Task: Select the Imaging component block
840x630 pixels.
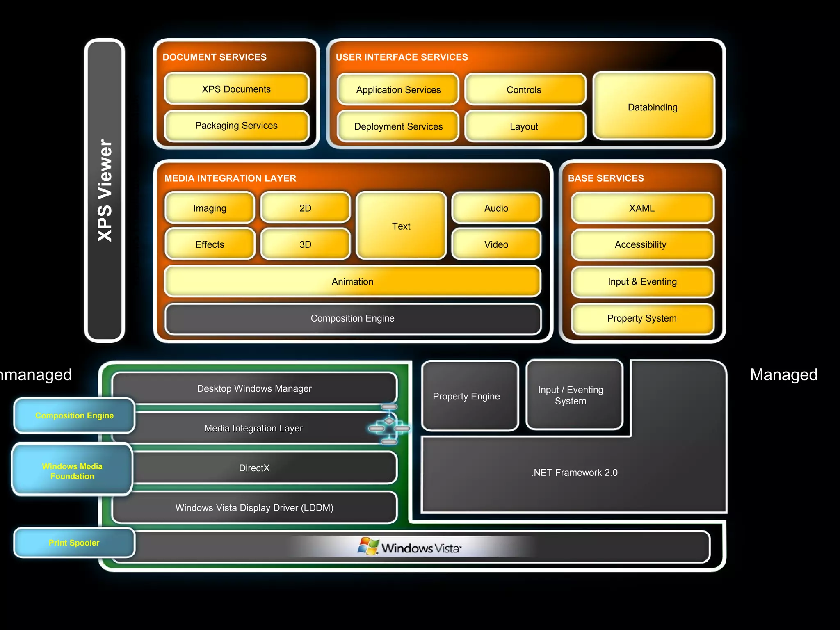Action: 210,208
